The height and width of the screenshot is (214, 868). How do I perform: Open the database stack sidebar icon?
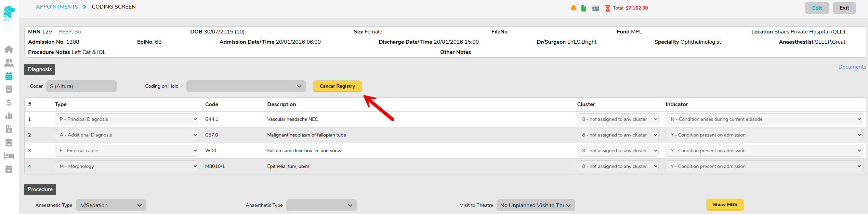coord(9,142)
